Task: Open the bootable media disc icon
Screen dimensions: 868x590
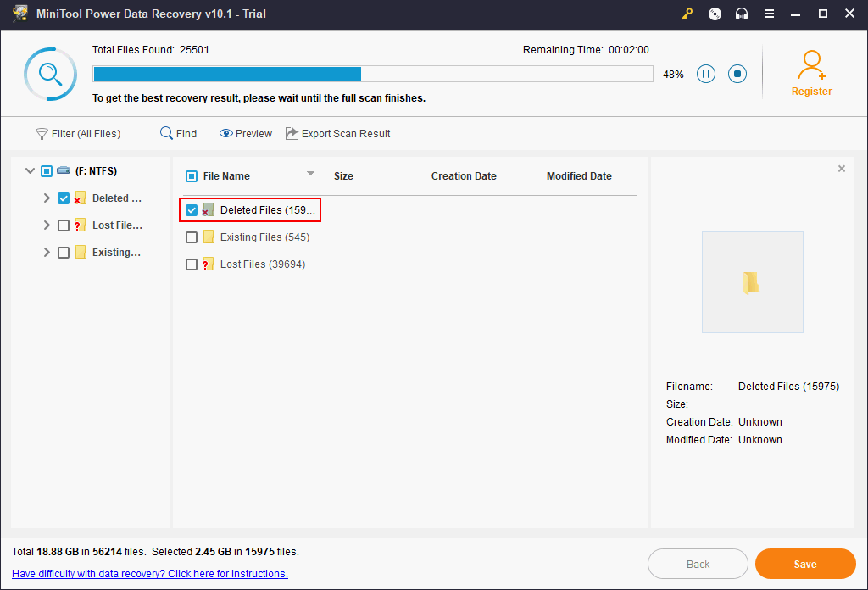Action: click(x=715, y=14)
